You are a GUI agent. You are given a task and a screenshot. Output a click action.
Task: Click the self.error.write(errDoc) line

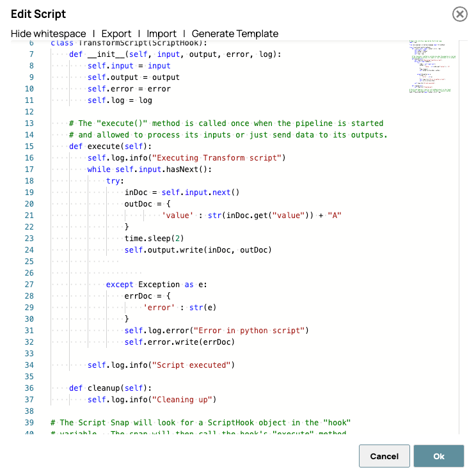tap(179, 342)
